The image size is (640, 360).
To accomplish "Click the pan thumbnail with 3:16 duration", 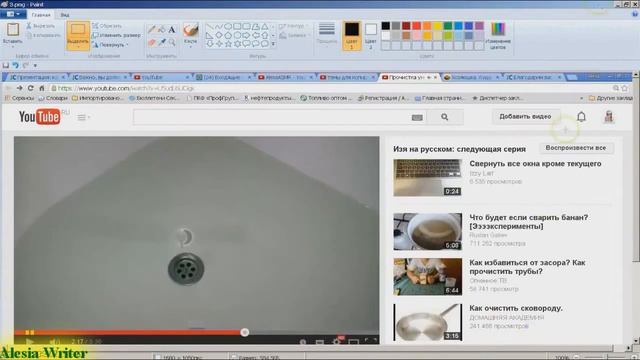I will (428, 322).
